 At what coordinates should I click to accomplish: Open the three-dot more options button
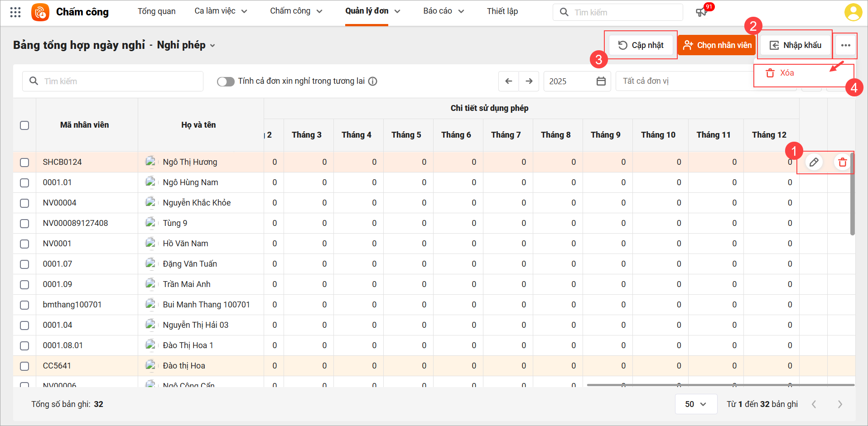point(845,45)
